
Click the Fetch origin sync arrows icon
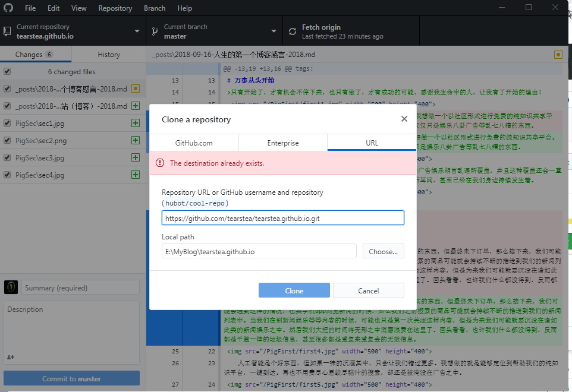[x=293, y=31]
